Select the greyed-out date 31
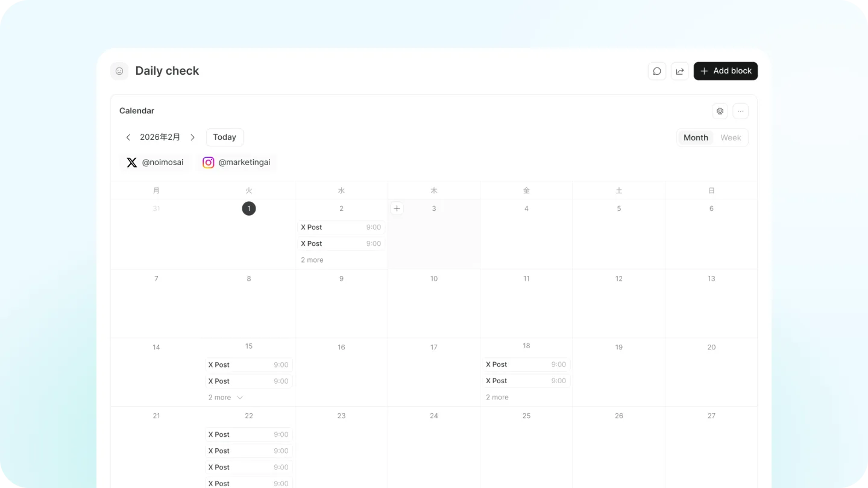This screenshot has height=488, width=868. click(x=156, y=208)
